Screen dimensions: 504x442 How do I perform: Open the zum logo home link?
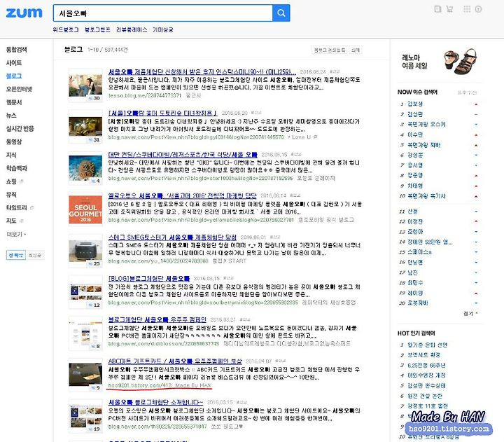pyautogui.click(x=24, y=13)
